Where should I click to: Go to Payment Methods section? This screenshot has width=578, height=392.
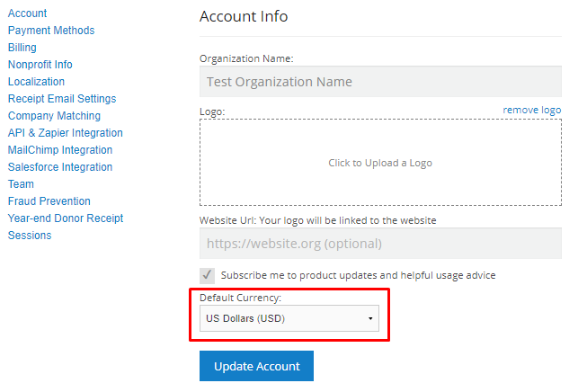(51, 31)
